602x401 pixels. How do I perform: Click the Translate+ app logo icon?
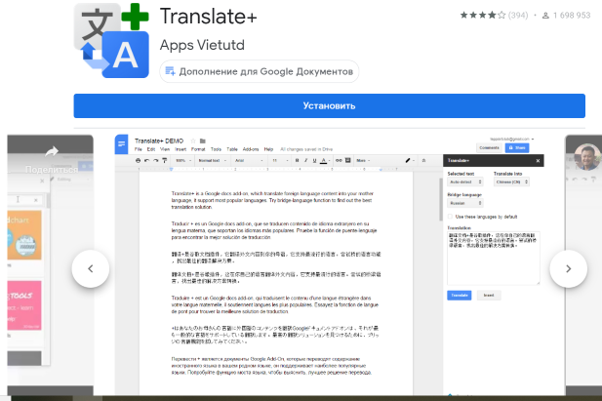(x=111, y=41)
